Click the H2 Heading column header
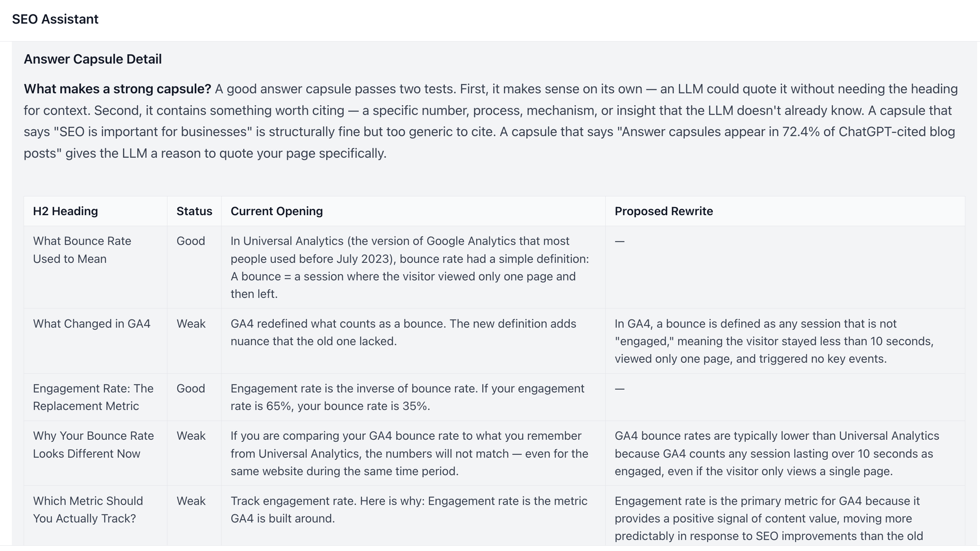Screen dimensions: 980x551 pyautogui.click(x=65, y=211)
